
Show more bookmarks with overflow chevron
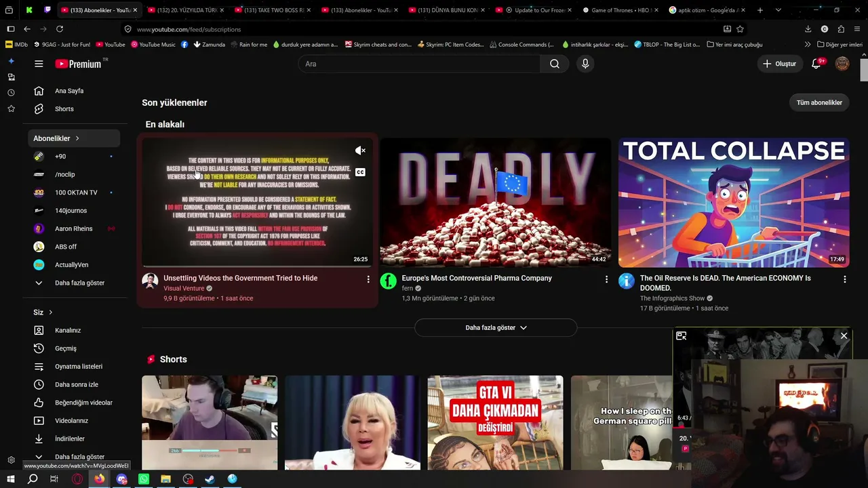(808, 45)
